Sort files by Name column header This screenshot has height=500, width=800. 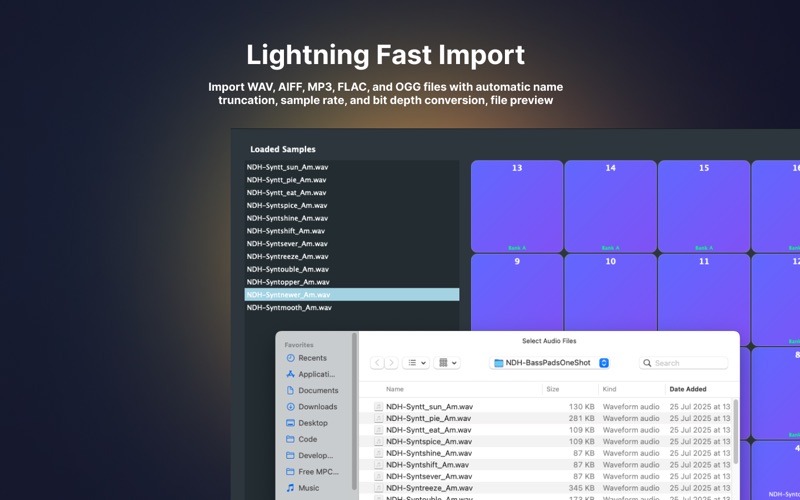(395, 389)
